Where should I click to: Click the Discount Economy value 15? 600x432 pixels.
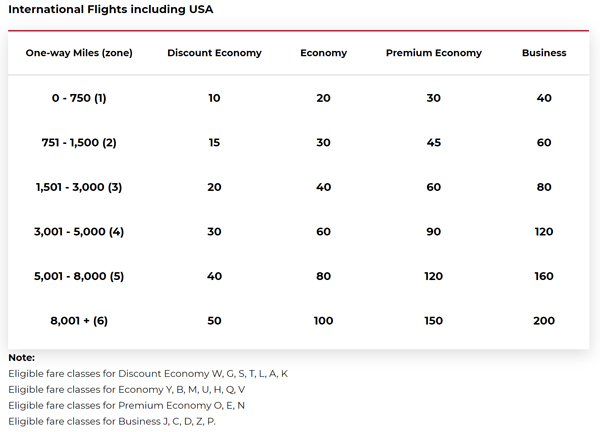[214, 143]
